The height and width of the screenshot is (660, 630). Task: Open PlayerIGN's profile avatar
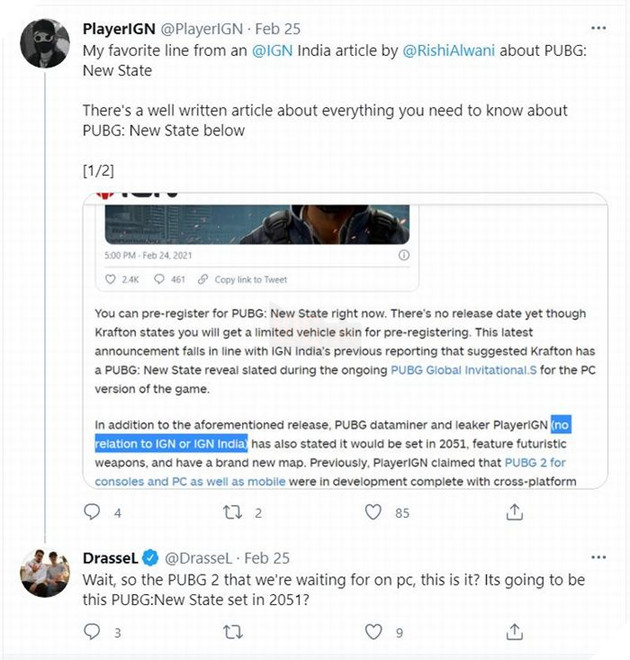click(45, 43)
